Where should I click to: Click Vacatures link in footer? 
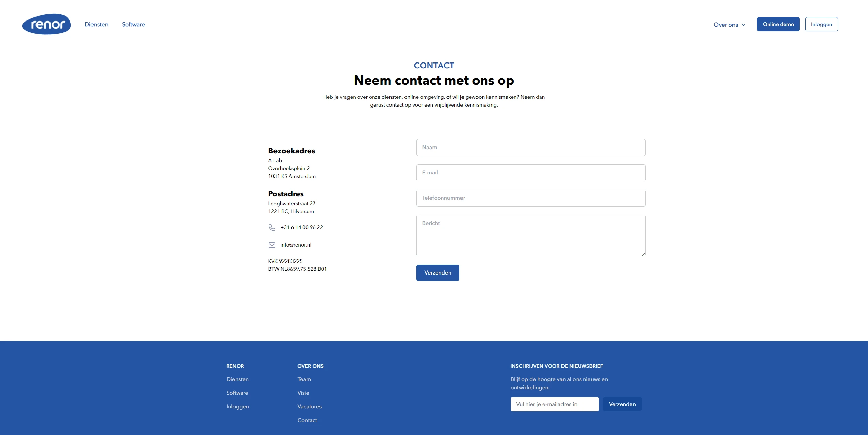310,406
